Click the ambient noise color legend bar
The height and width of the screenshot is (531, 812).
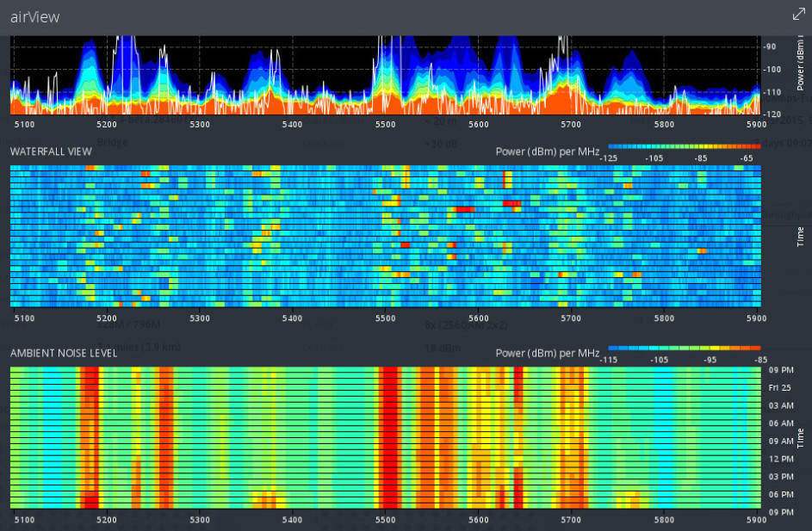[685, 349]
